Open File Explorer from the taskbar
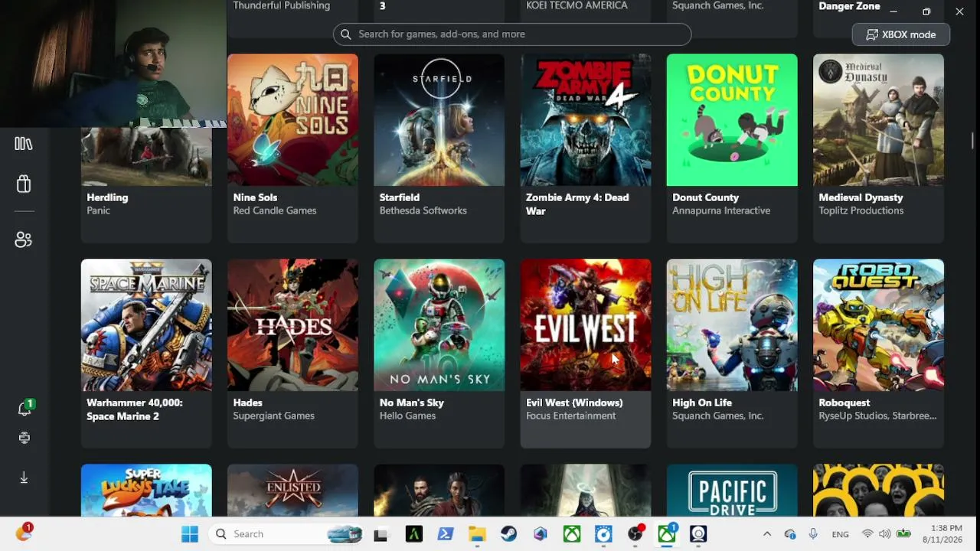Screen dimensions: 980x551 tap(477, 534)
